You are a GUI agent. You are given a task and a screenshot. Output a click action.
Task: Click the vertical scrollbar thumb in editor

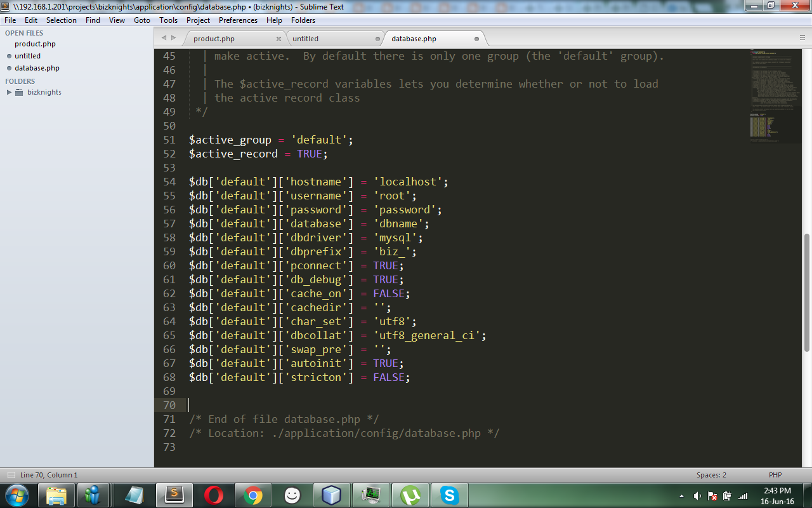[807, 292]
